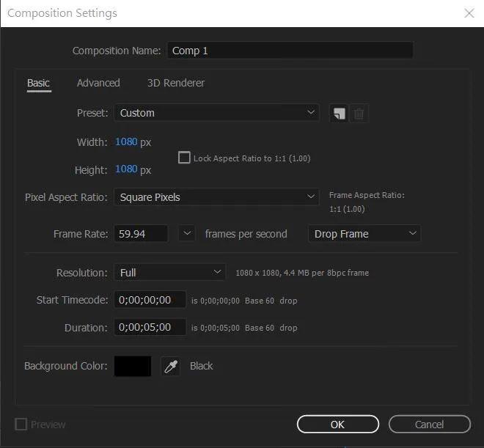484x448 pixels.
Task: Open the Drop Frame timecode dropdown
Action: 364,234
